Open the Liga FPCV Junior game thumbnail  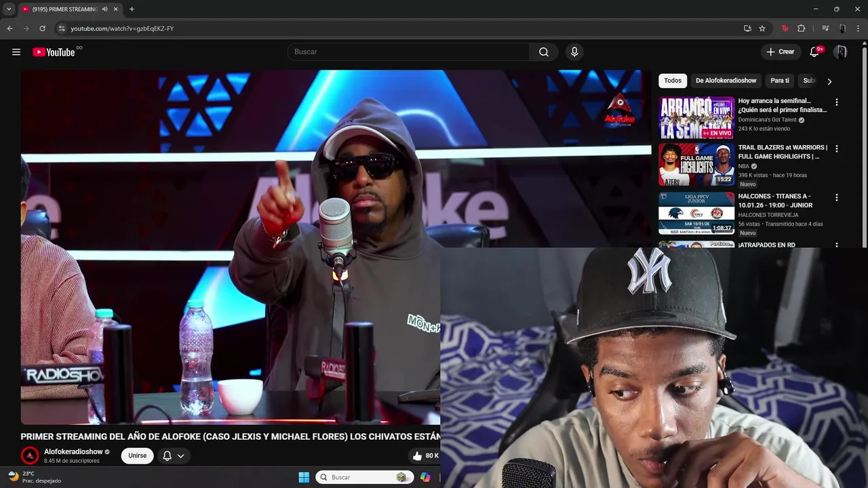coord(696,213)
